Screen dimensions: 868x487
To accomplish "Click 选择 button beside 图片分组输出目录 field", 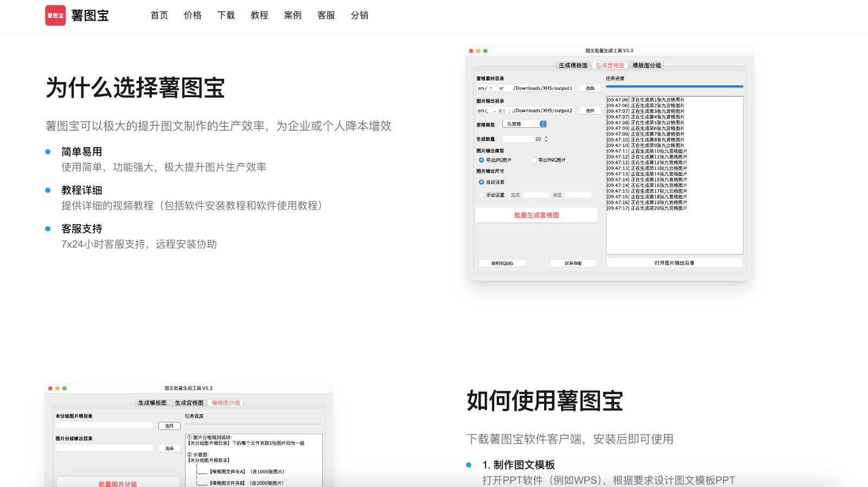I will [169, 448].
